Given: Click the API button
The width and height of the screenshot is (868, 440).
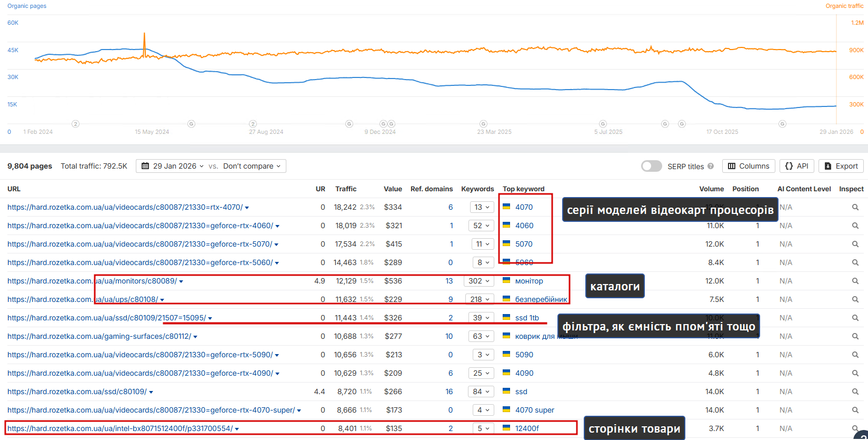Looking at the screenshot, I should click(x=797, y=166).
